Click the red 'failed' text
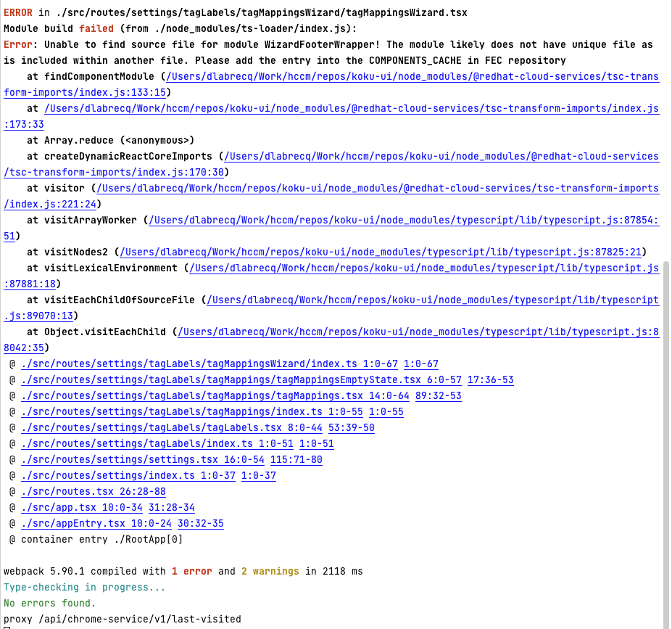This screenshot has width=672, height=629. pos(96,29)
